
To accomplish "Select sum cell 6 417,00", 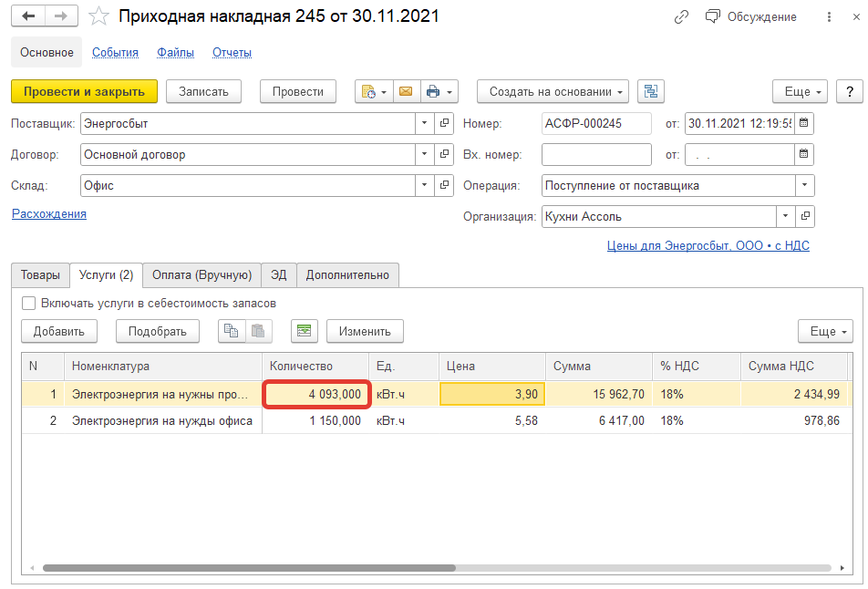I will 598,420.
